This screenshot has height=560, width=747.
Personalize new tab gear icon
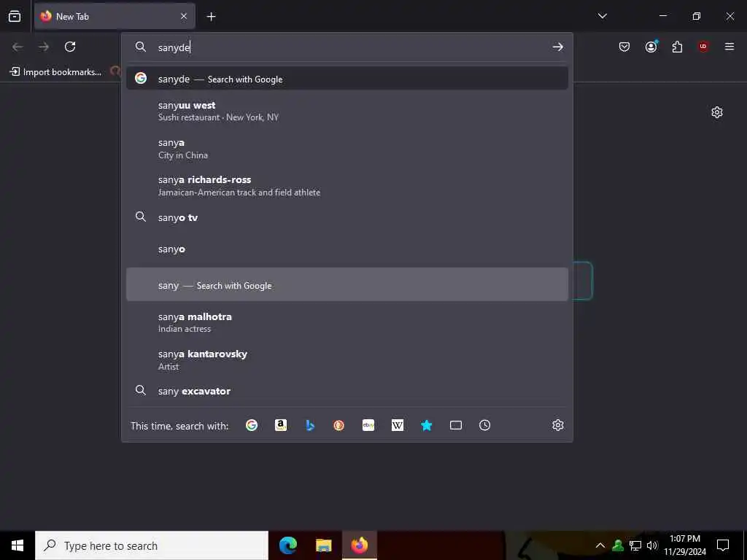[717, 112]
